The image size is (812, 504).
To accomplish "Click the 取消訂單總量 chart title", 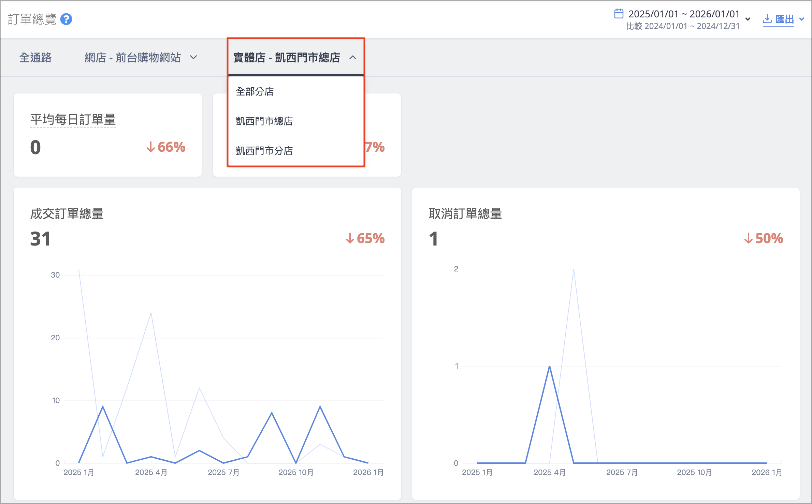I will [465, 214].
